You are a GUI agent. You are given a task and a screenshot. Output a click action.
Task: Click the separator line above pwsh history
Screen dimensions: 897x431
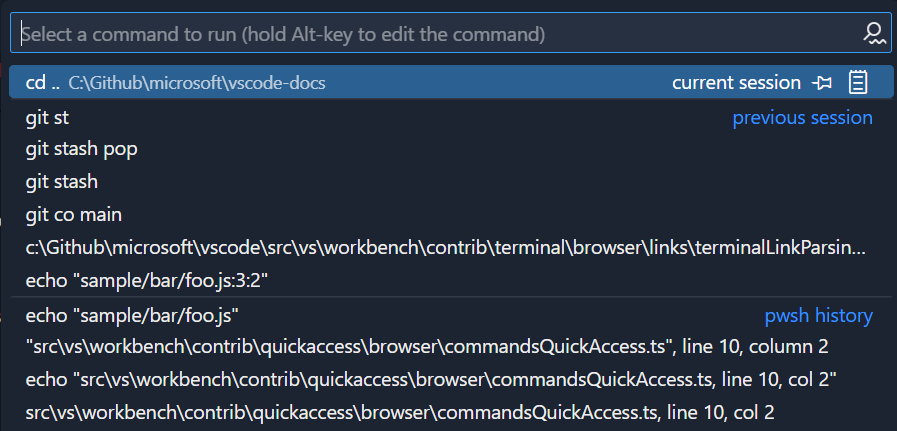coord(450,298)
